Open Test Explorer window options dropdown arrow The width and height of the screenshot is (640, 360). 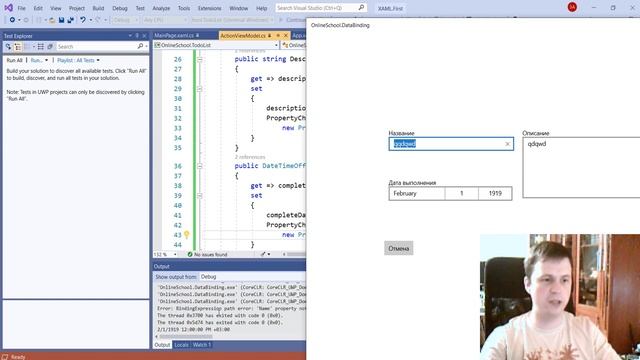pyautogui.click(x=130, y=36)
